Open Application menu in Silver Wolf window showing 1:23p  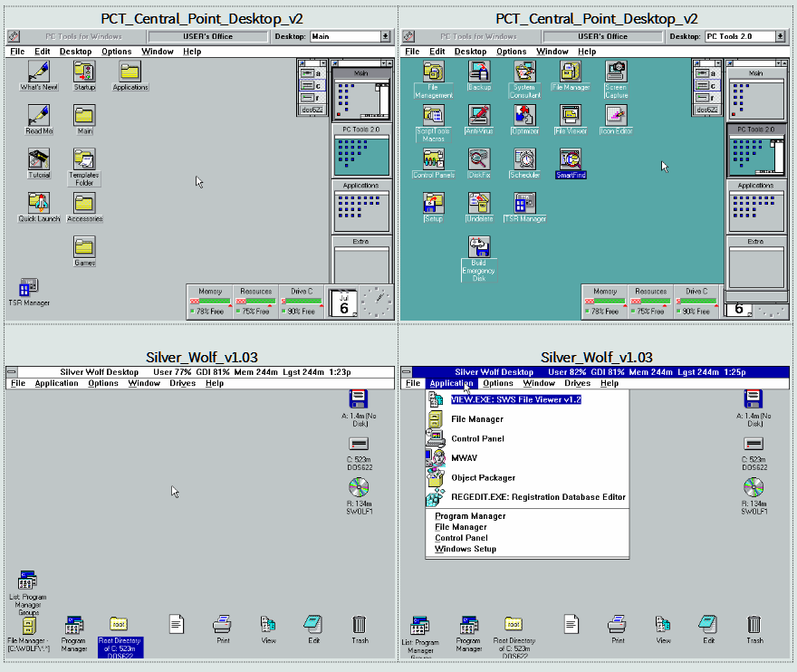point(56,383)
